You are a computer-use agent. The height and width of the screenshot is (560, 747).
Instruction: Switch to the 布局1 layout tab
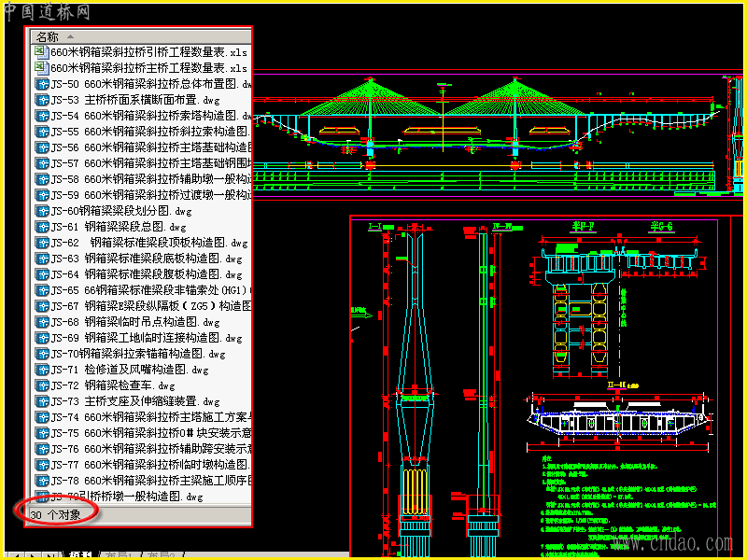tap(118, 555)
